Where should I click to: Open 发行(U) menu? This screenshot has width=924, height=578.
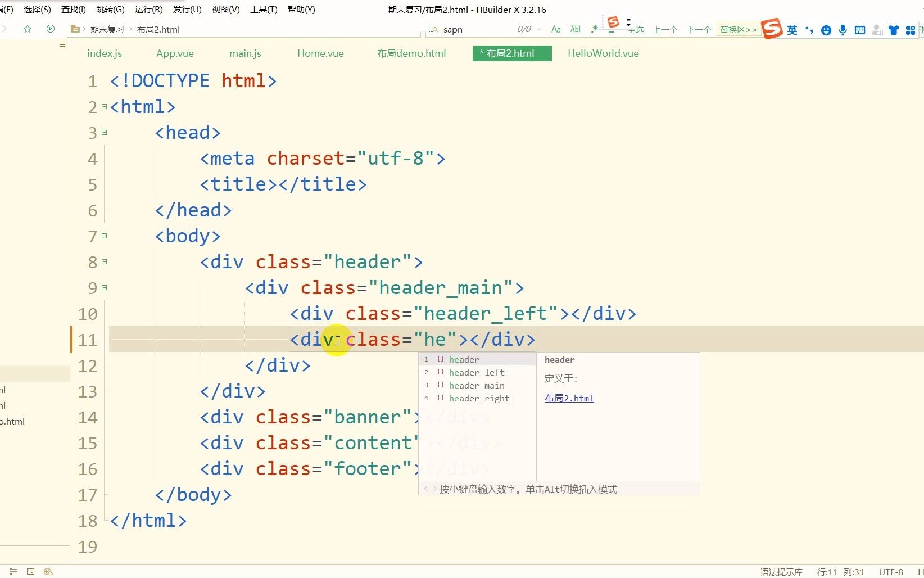pos(187,10)
